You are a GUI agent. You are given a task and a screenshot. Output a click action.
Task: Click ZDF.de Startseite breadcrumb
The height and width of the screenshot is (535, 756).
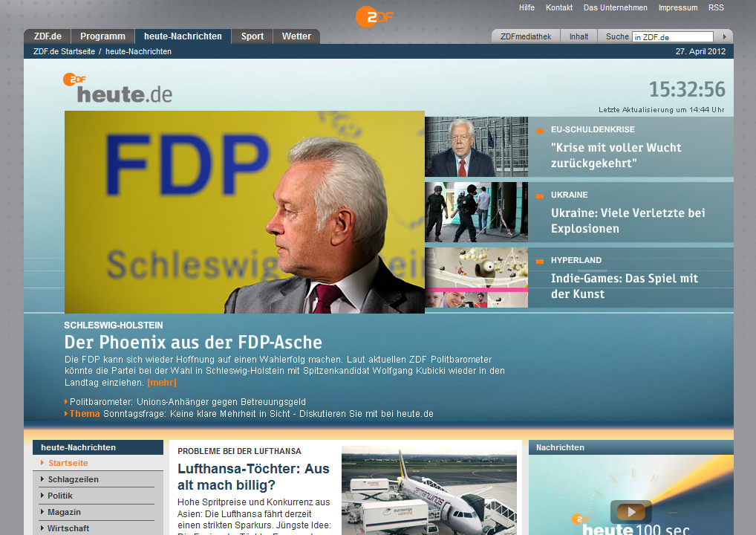[64, 51]
